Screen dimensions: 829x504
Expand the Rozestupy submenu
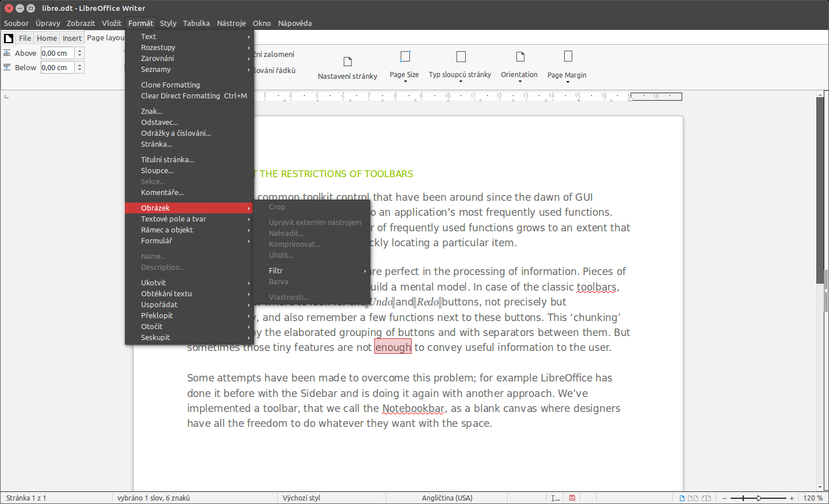click(189, 48)
